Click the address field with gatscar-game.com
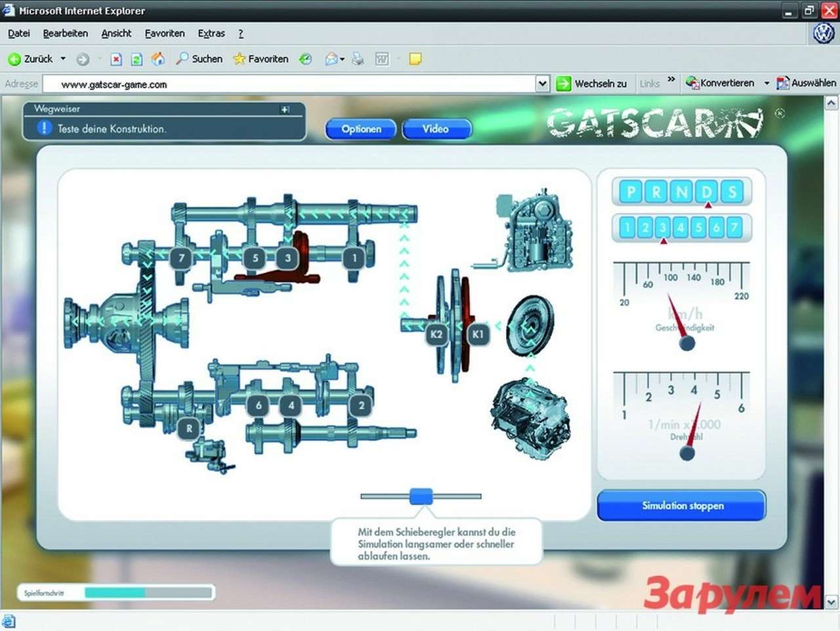Viewport: 840px width, 631px height. (289, 84)
